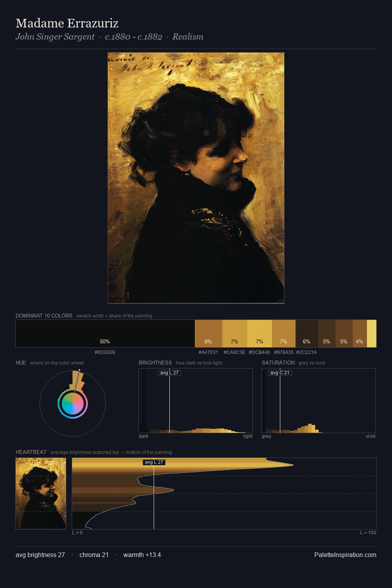Click the "SATURATION" section heading
The height and width of the screenshot is (588, 392).
click(x=278, y=363)
